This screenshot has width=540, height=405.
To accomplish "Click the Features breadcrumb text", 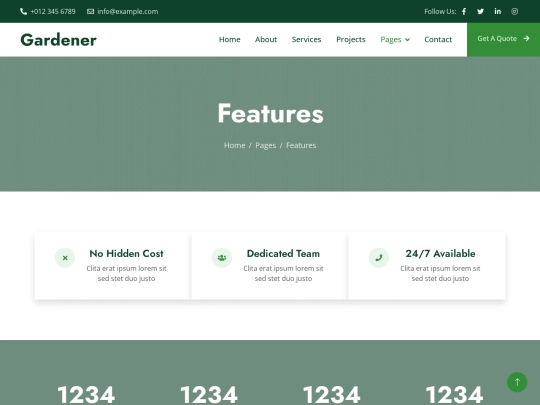I will 301,145.
